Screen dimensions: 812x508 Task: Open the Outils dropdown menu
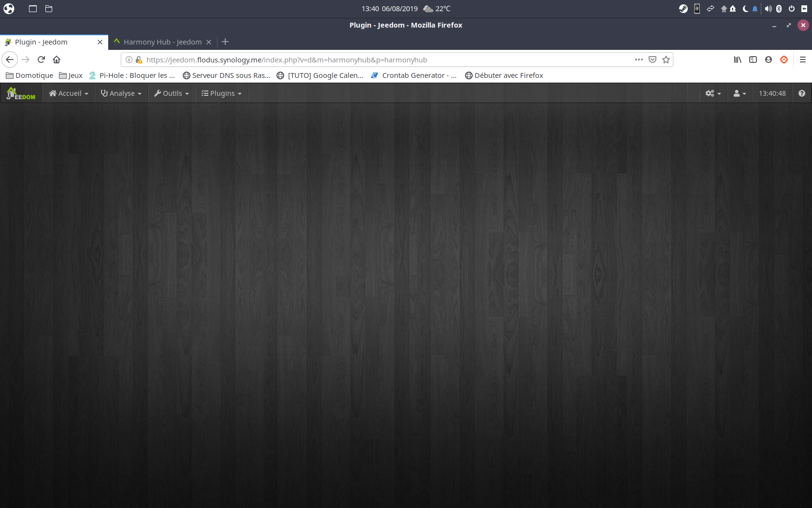click(x=172, y=93)
